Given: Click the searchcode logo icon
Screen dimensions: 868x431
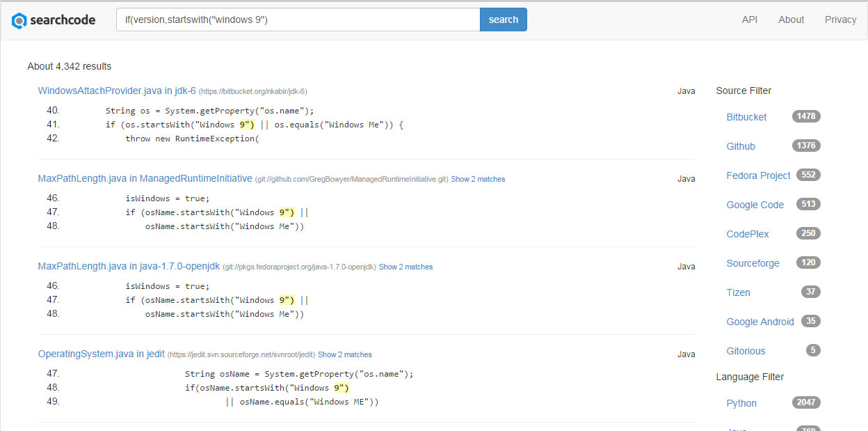Looking at the screenshot, I should coord(19,20).
